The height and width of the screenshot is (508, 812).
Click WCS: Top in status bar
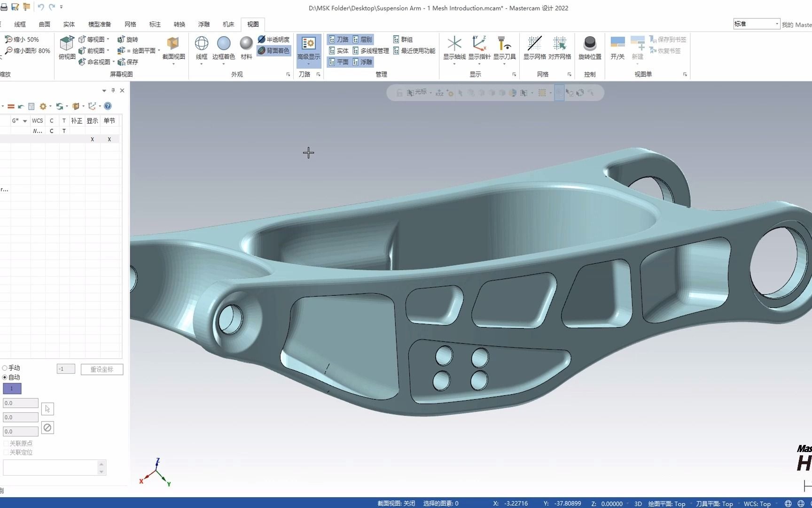pyautogui.click(x=757, y=503)
